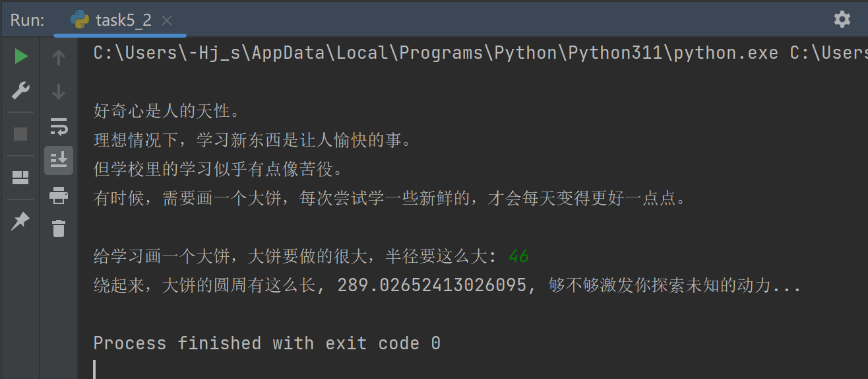Place the cursor on the empty last console line
The image size is (868, 379).
tap(264, 368)
